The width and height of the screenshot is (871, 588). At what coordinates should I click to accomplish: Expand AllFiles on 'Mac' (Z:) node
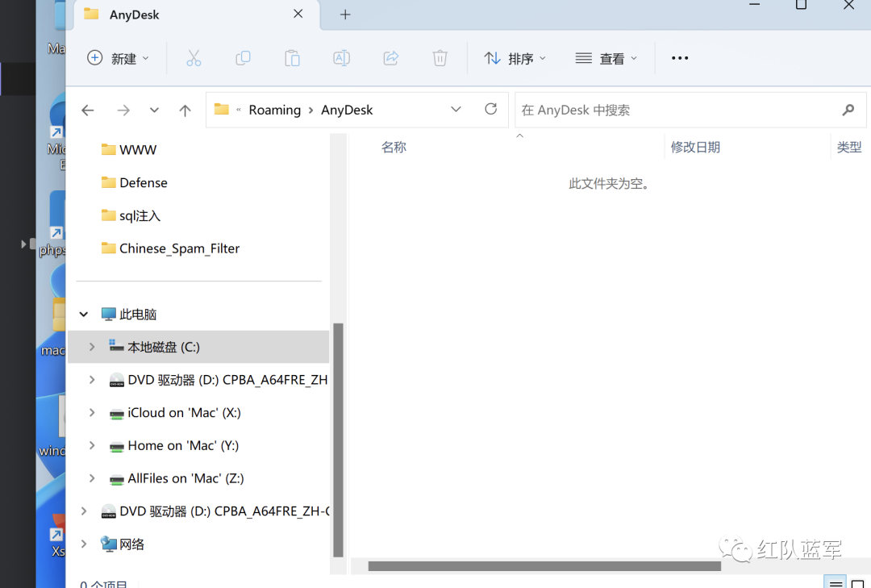point(92,478)
